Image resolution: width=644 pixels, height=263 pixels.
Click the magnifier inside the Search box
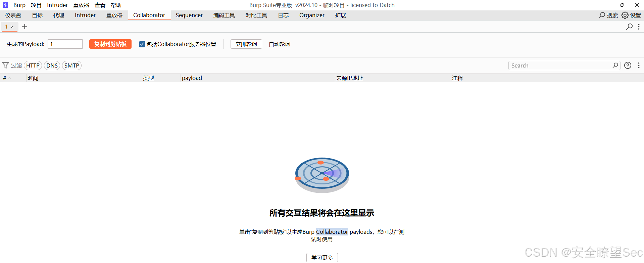point(615,65)
